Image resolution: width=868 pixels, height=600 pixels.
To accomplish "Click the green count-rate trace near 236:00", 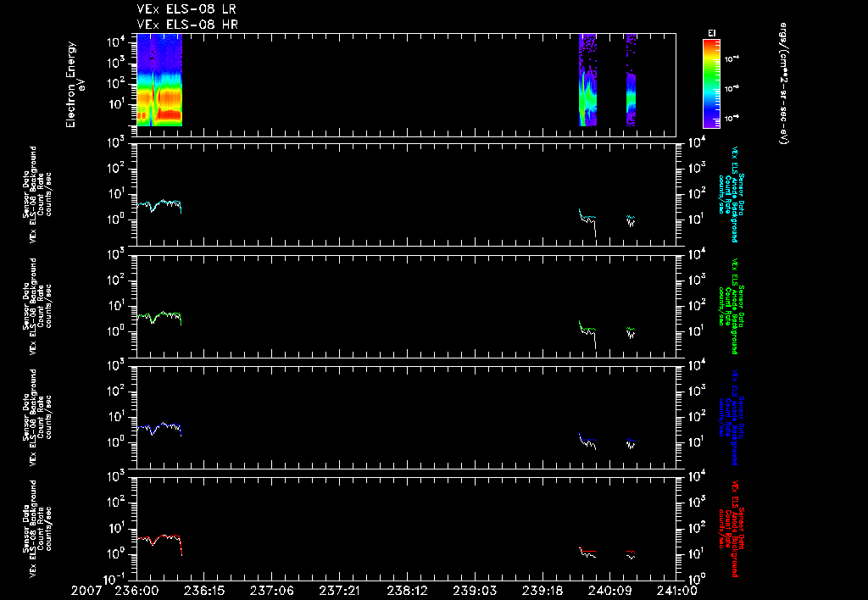I will (x=159, y=316).
